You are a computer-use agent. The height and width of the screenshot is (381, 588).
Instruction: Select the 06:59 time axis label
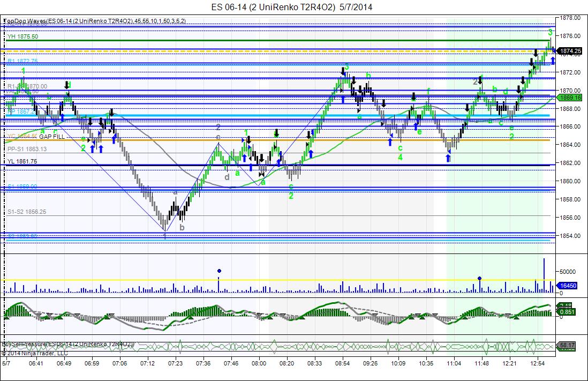tap(92, 363)
